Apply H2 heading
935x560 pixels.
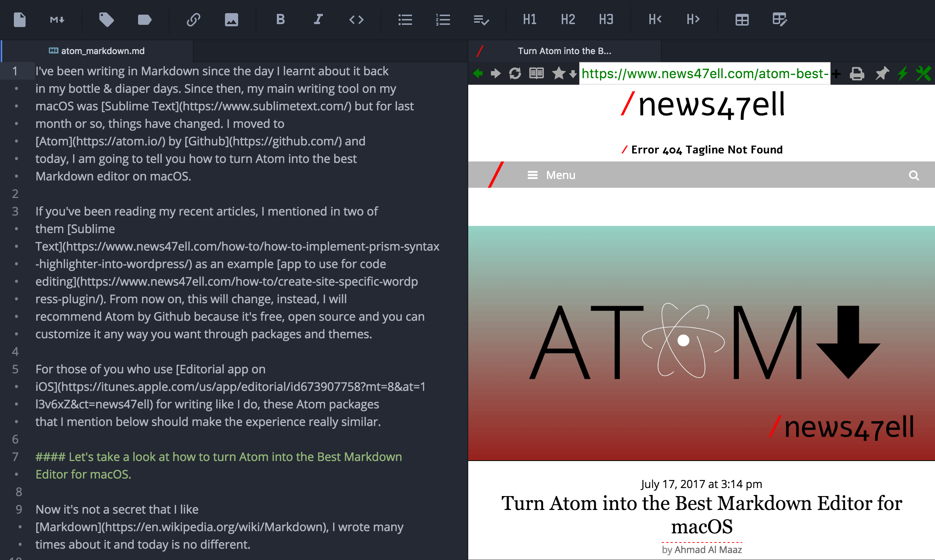point(568,19)
